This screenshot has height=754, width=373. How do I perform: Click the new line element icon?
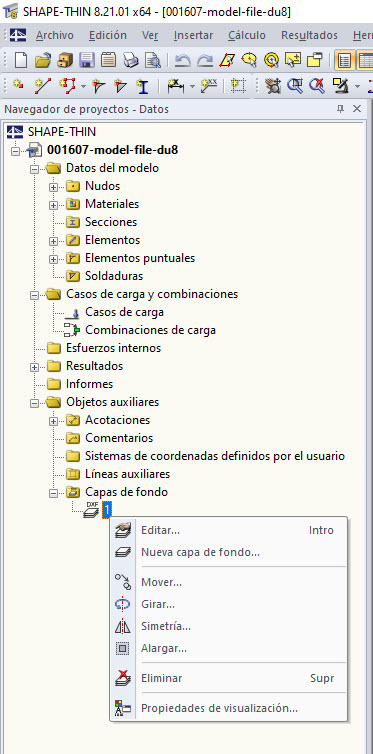[43, 86]
